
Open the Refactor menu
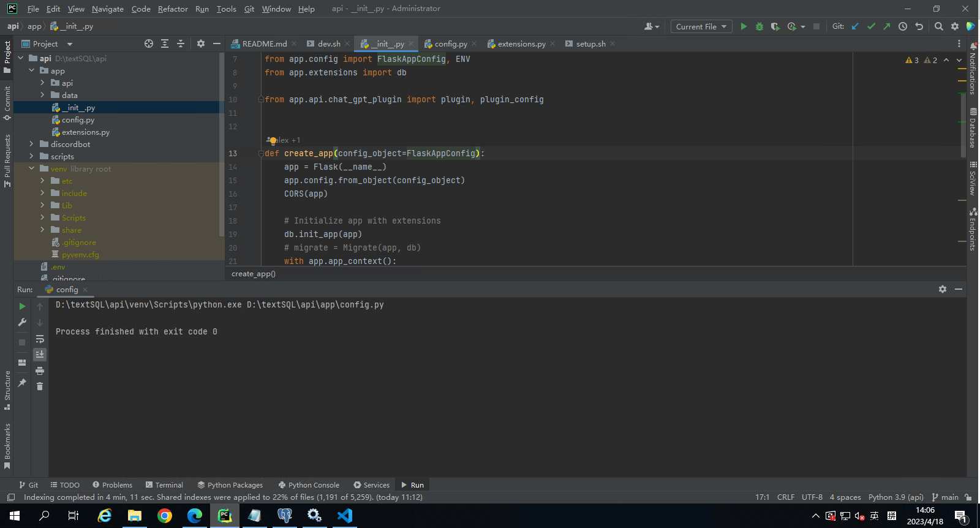coord(173,9)
